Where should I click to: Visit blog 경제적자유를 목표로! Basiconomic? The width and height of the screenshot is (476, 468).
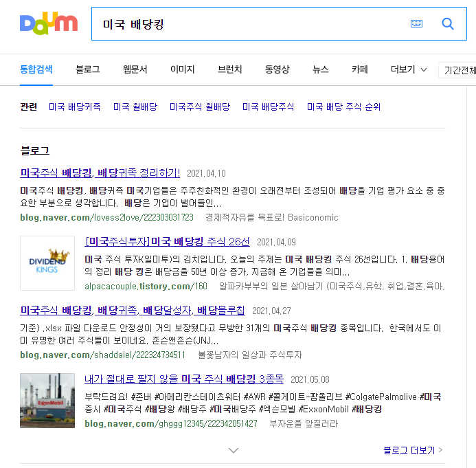tap(272, 217)
